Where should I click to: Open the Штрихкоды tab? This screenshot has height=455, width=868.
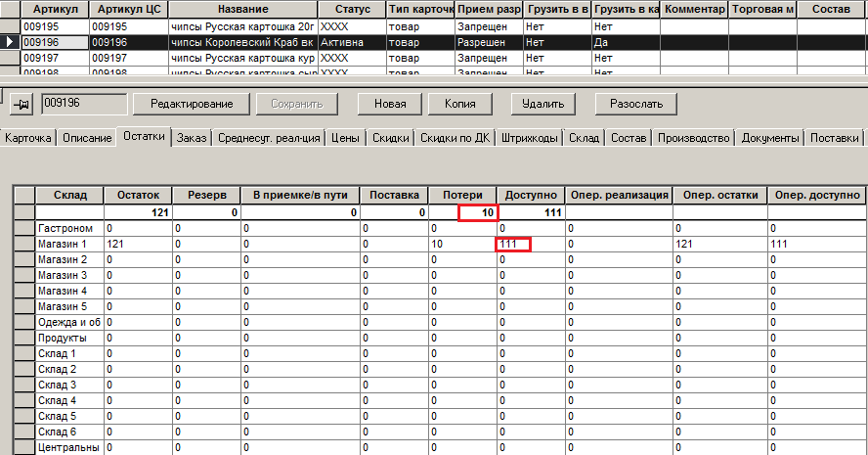point(529,138)
